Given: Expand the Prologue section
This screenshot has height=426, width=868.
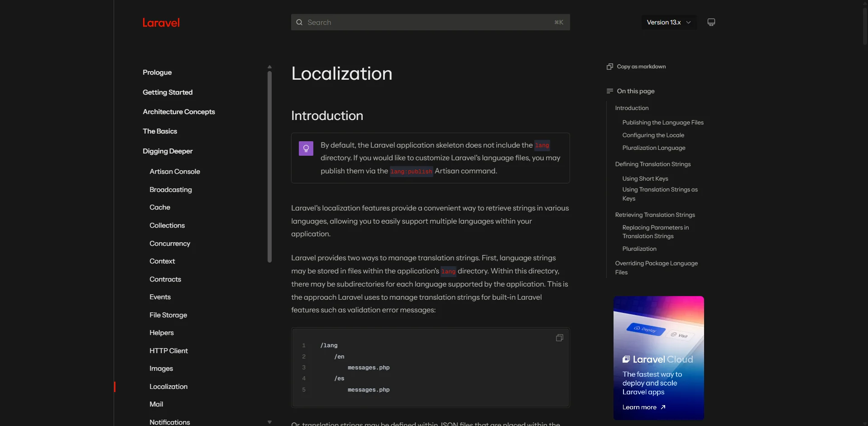Looking at the screenshot, I should [157, 72].
